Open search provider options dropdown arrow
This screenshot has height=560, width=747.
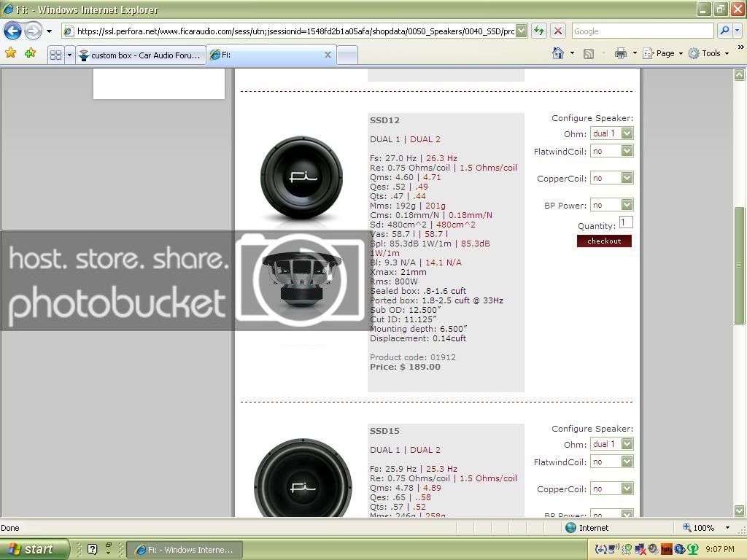[x=737, y=31]
